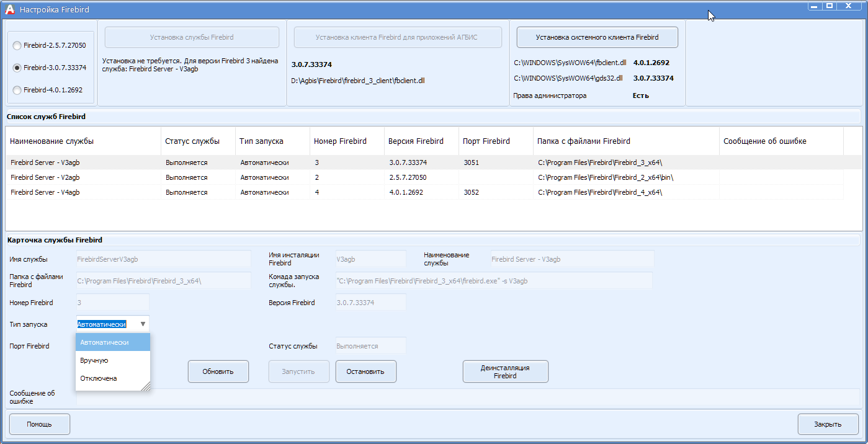Screen dimensions: 868x444
Task: Click folder cell Firebird_4_x64\ in table
Action: (x=627, y=192)
